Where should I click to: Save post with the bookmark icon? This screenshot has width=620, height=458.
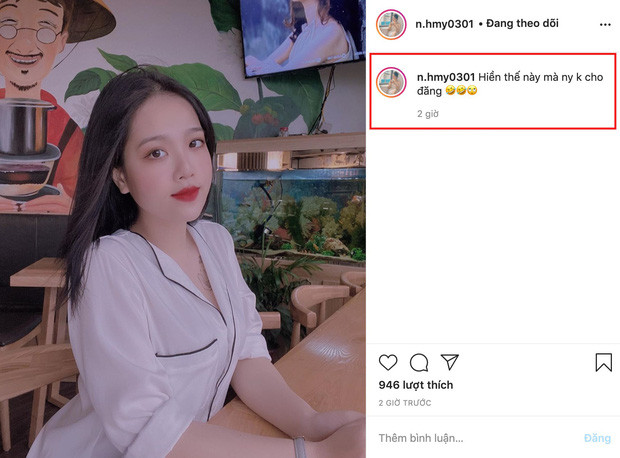(x=603, y=362)
